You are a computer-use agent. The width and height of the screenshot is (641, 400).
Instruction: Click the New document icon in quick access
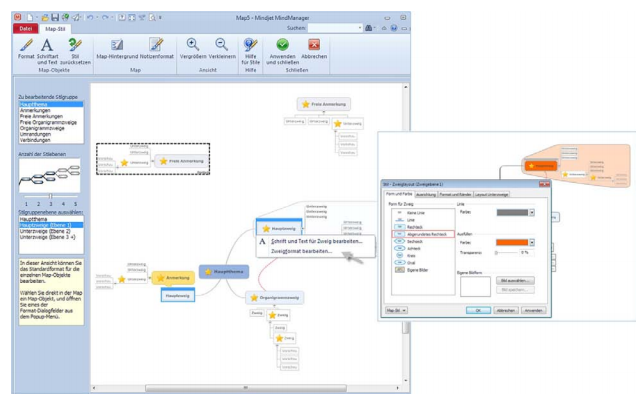click(30, 17)
